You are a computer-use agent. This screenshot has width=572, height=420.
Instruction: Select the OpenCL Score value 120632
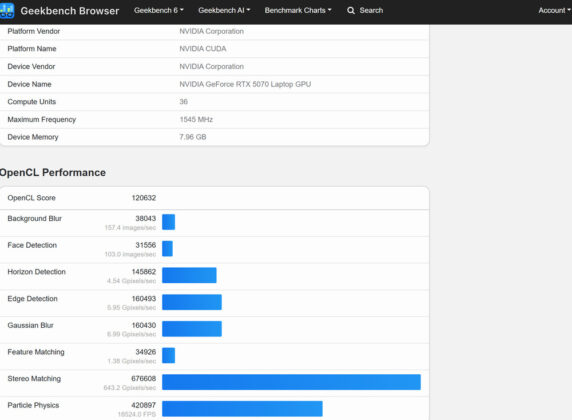pos(144,198)
